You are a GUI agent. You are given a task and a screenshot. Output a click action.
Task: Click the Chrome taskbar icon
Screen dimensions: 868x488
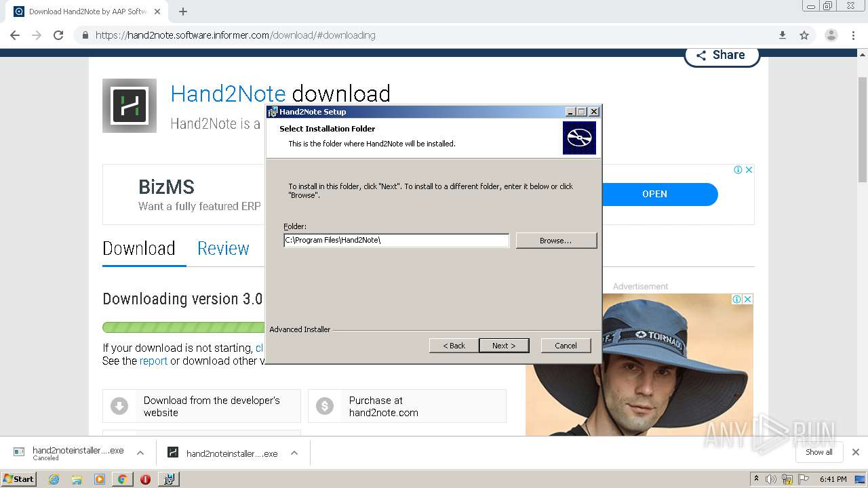click(122, 479)
